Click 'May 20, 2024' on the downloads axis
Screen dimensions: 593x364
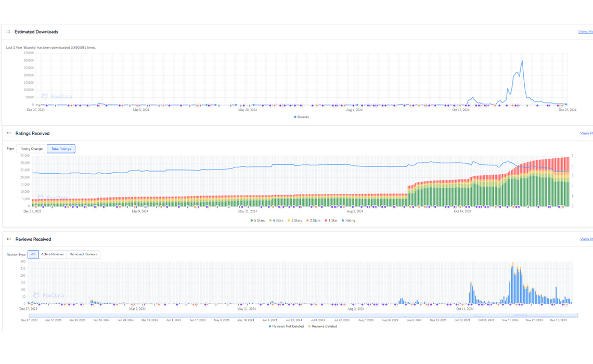247,110
